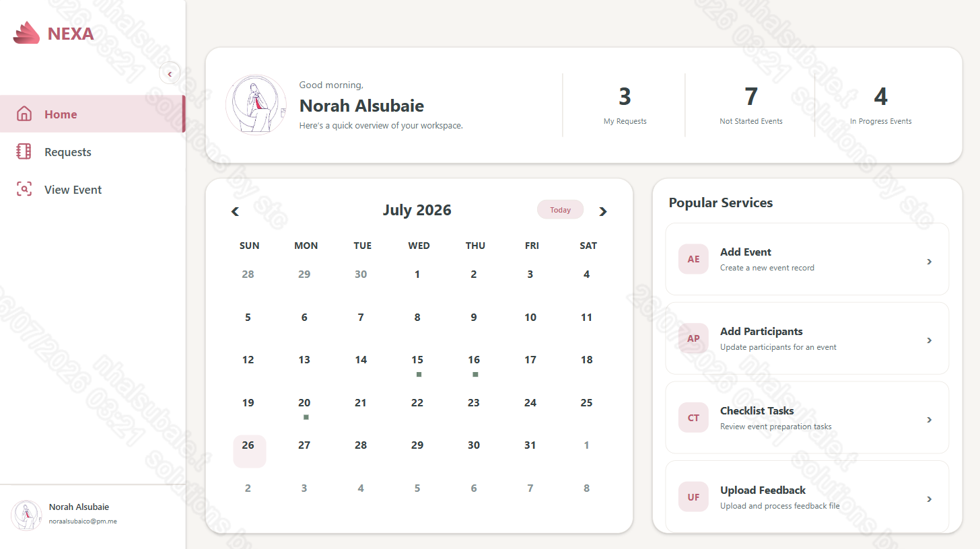Image resolution: width=980 pixels, height=549 pixels.
Task: Expand Checklist Tasks using its chevron
Action: [930, 419]
